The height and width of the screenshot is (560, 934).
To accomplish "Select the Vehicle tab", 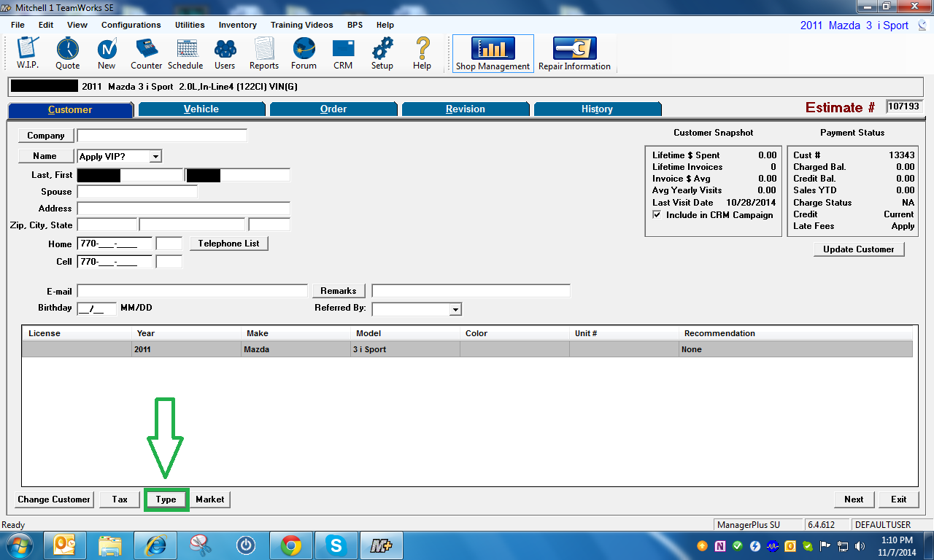I will tap(201, 109).
